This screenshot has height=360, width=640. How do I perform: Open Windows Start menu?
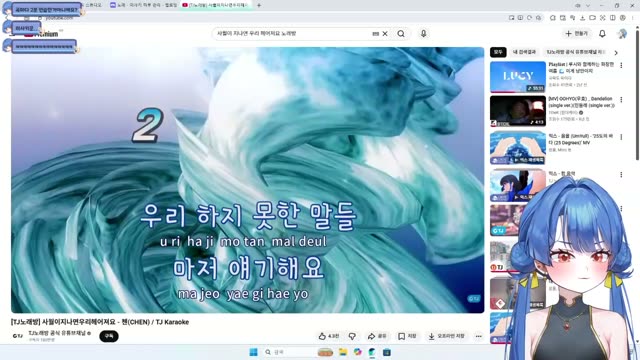253,352
